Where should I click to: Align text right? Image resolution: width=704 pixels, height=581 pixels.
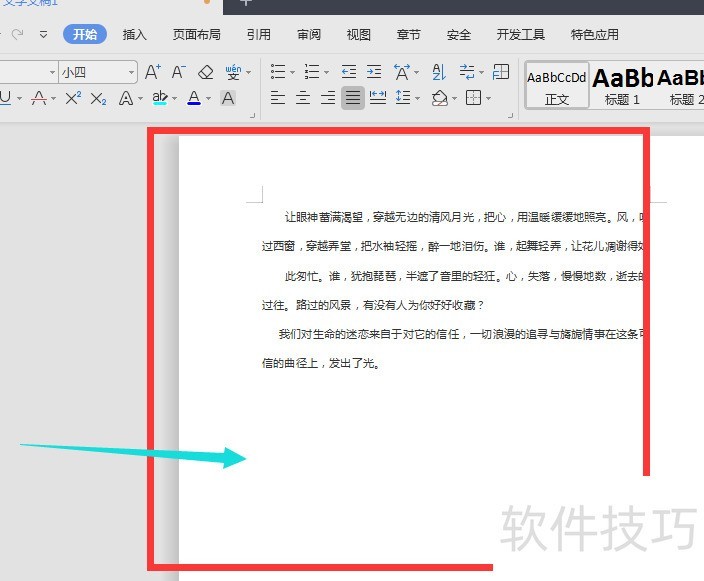tap(328, 97)
